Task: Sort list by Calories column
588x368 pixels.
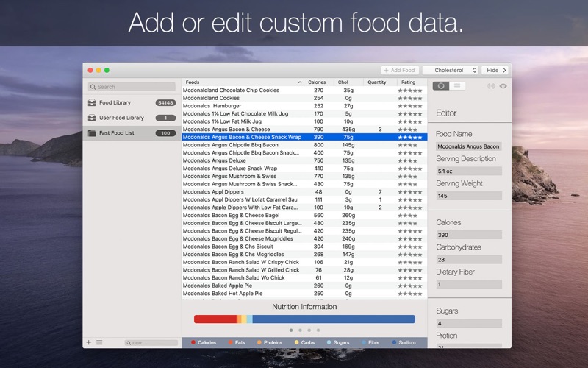Action: click(318, 82)
